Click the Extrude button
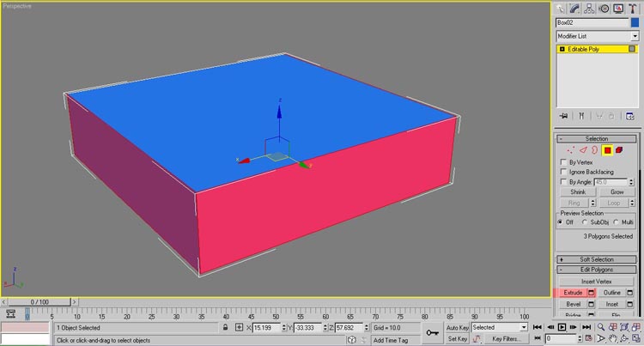The width and height of the screenshot is (644, 346). pyautogui.click(x=573, y=293)
